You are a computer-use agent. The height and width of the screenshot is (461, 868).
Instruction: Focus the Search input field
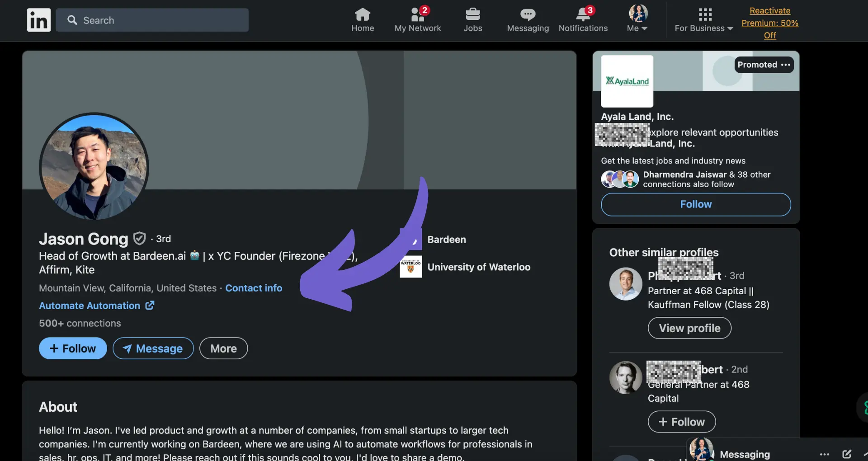(152, 20)
